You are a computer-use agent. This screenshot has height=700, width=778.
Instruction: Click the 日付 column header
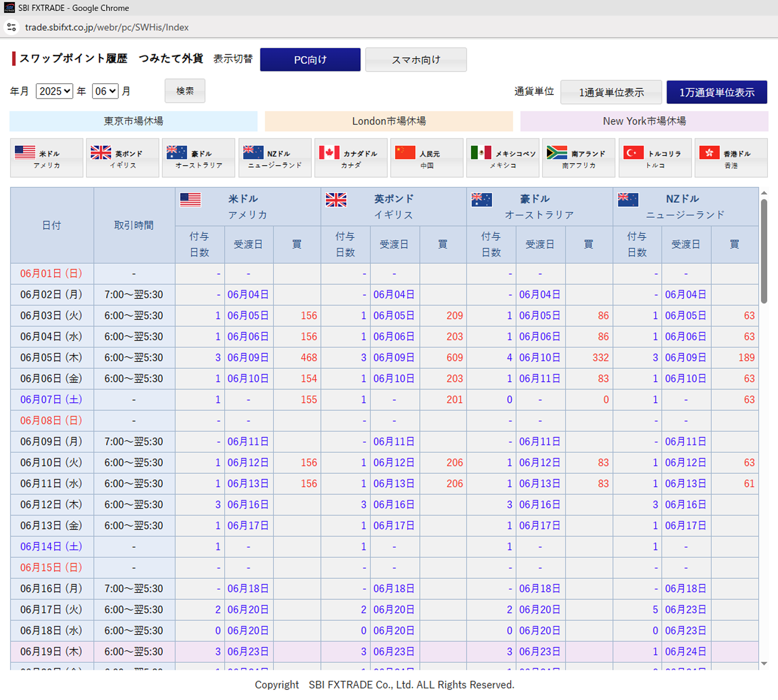point(52,225)
